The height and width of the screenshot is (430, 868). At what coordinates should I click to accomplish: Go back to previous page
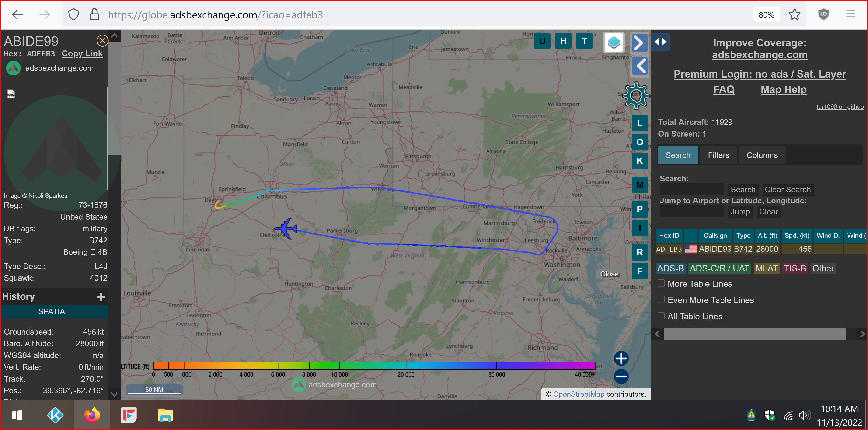[17, 14]
